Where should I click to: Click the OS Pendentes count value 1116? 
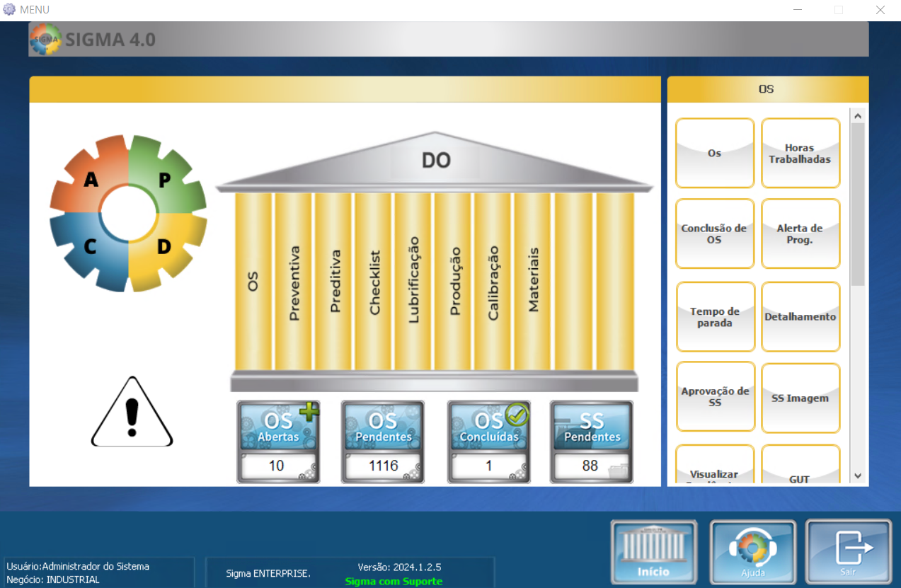pos(383,466)
